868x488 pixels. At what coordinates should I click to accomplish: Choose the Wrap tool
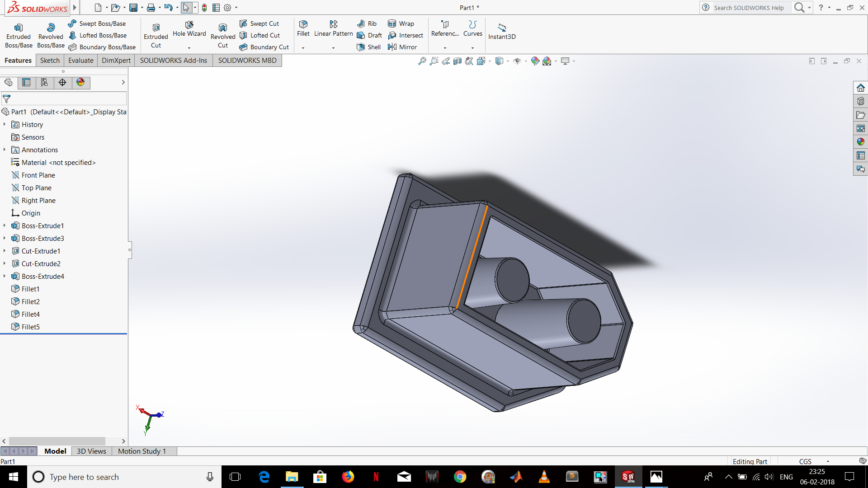(x=401, y=23)
